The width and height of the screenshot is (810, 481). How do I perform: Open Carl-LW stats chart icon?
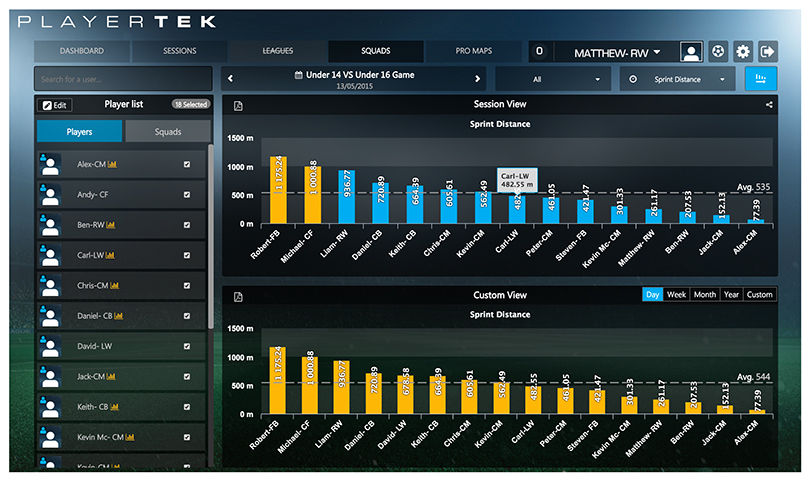(x=110, y=255)
